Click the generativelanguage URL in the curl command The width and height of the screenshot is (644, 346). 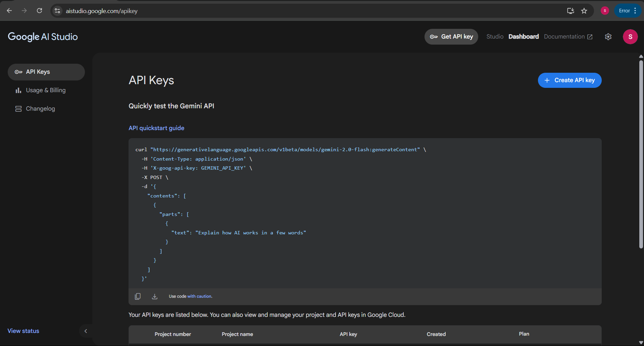285,150
